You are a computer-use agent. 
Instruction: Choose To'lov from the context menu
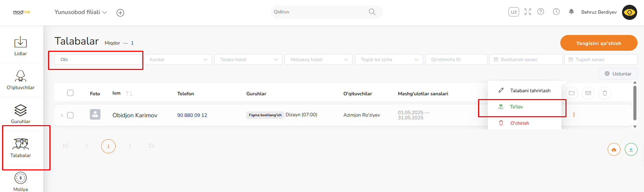[x=516, y=107]
